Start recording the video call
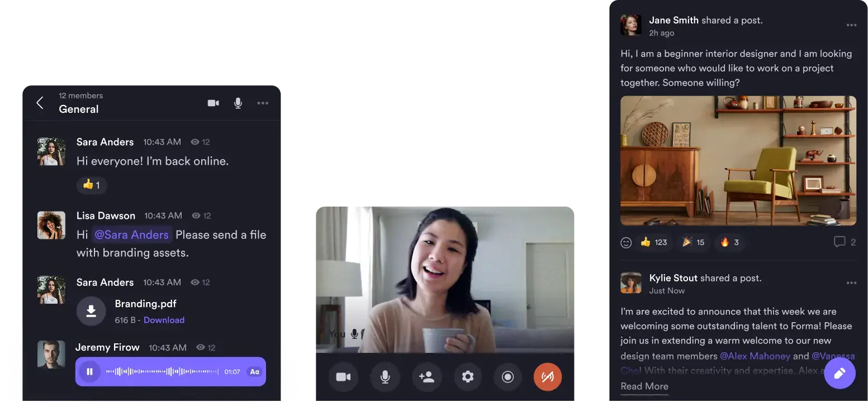Screen dimensions: 868x402 click(x=507, y=377)
